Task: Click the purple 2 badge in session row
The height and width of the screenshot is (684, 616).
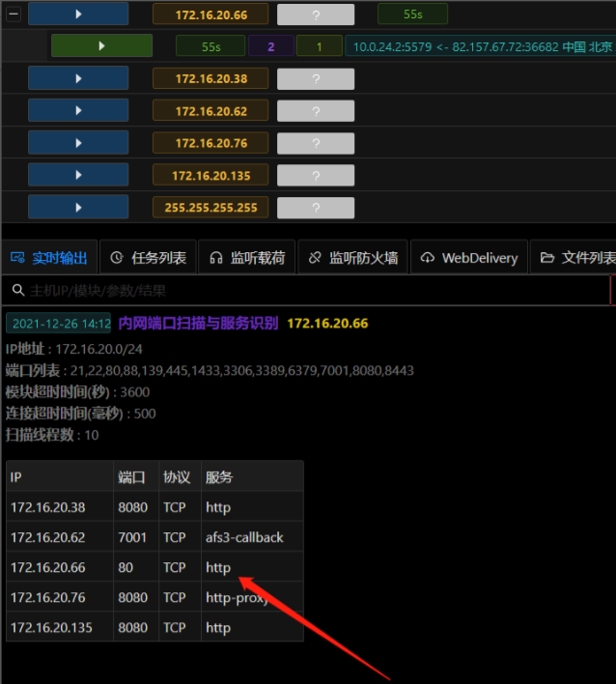Action: click(x=271, y=46)
